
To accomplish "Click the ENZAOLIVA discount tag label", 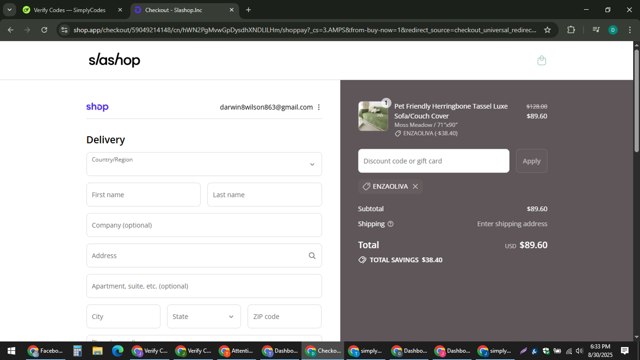I will (x=390, y=187).
